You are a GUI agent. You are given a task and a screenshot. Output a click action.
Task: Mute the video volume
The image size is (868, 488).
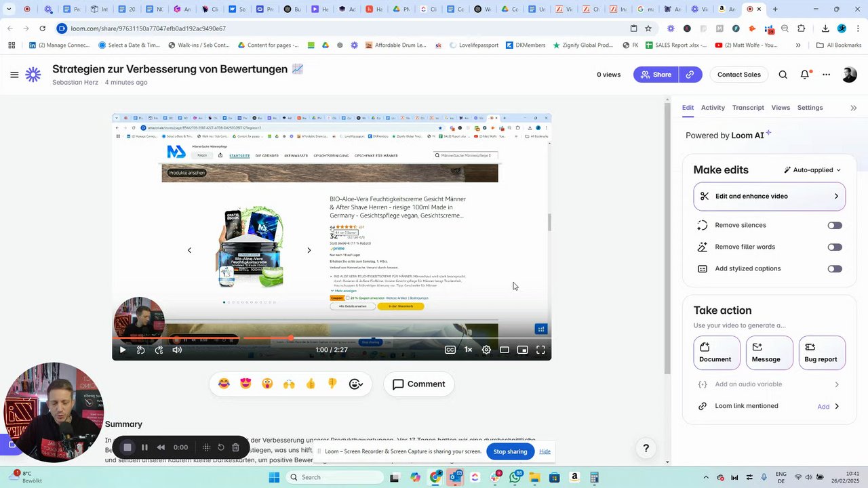pos(177,350)
